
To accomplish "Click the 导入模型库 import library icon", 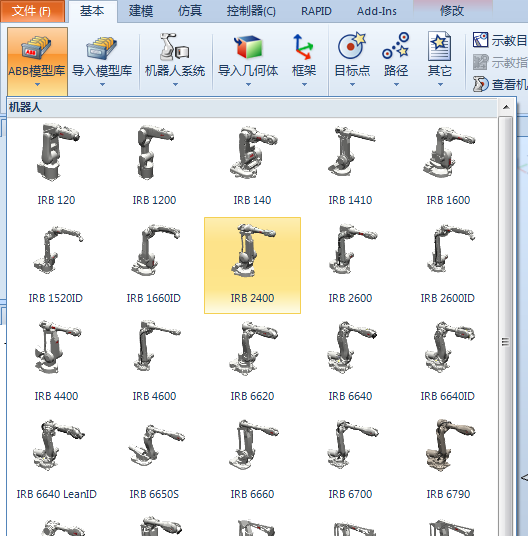I will [102, 48].
